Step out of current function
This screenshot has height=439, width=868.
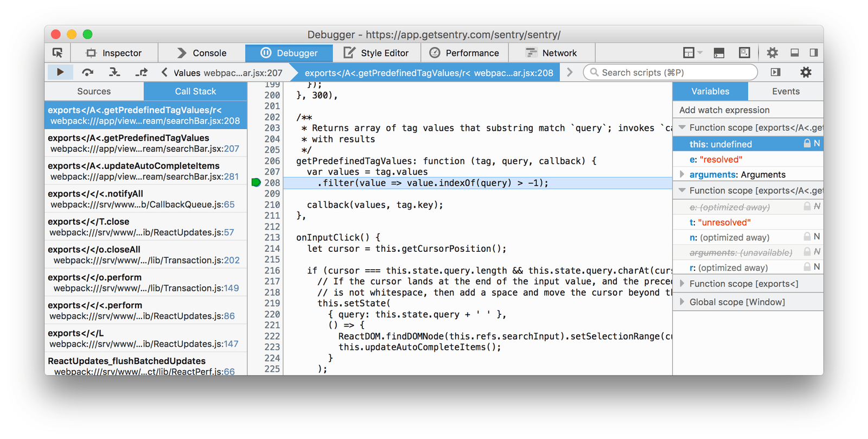[x=141, y=72]
